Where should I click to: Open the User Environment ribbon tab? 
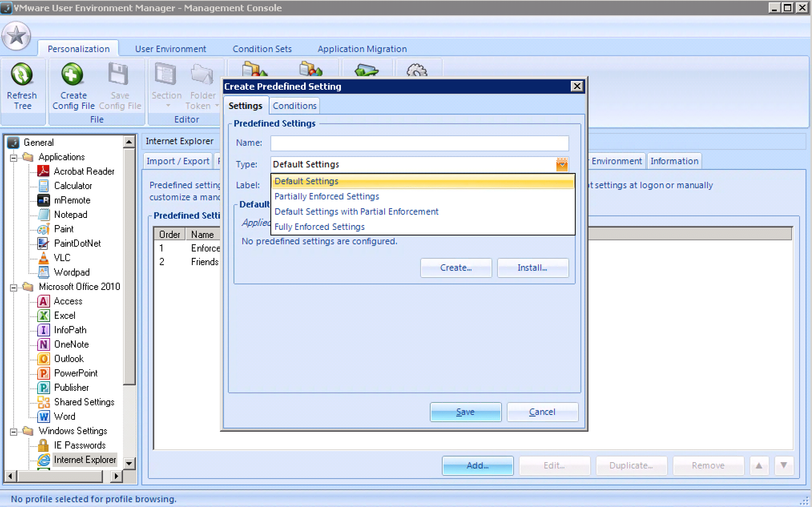pyautogui.click(x=170, y=49)
